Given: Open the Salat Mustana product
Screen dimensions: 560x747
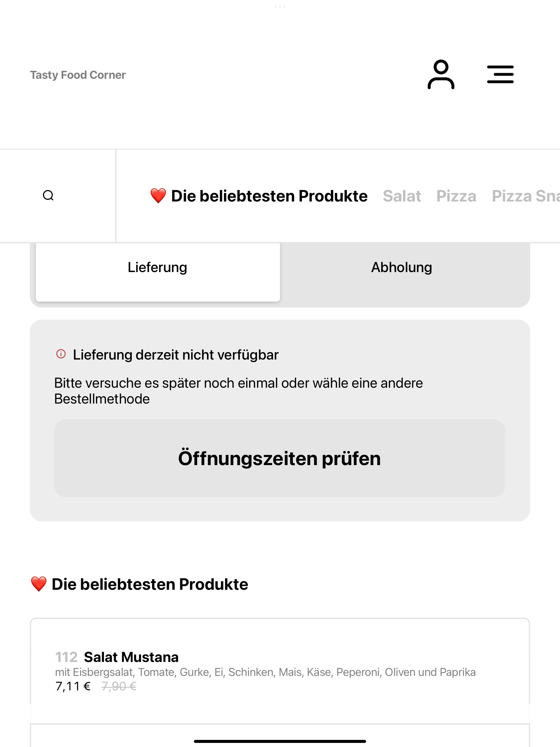Looking at the screenshot, I should pos(280,671).
